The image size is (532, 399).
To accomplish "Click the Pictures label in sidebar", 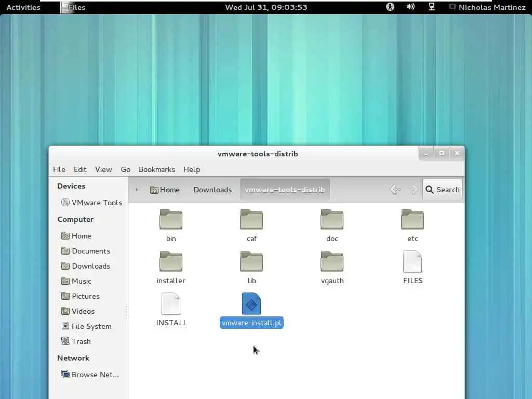I will coord(86,296).
